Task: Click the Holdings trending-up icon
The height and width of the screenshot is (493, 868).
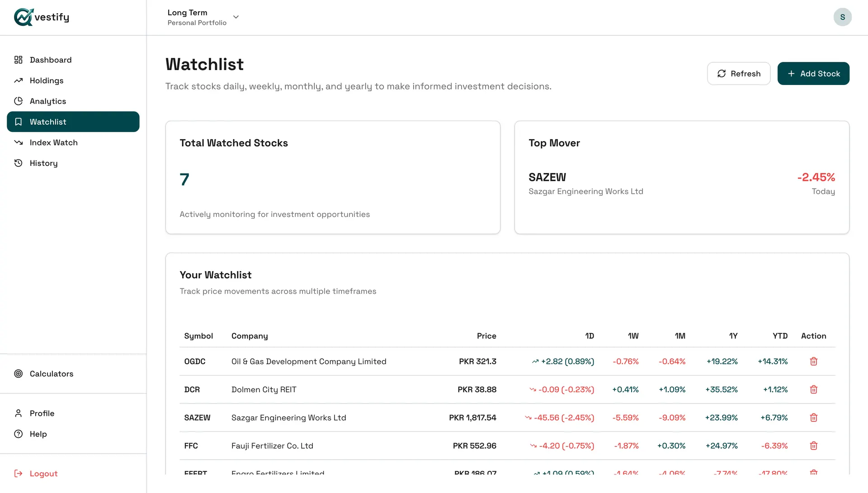Action: coord(19,81)
